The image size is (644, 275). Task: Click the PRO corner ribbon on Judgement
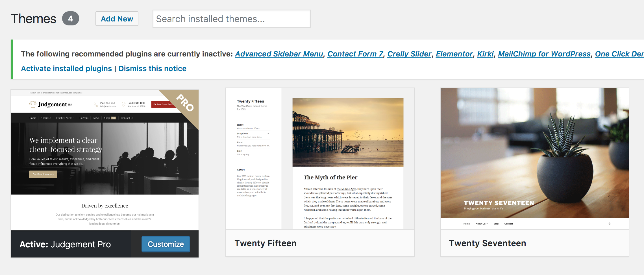pos(185,103)
